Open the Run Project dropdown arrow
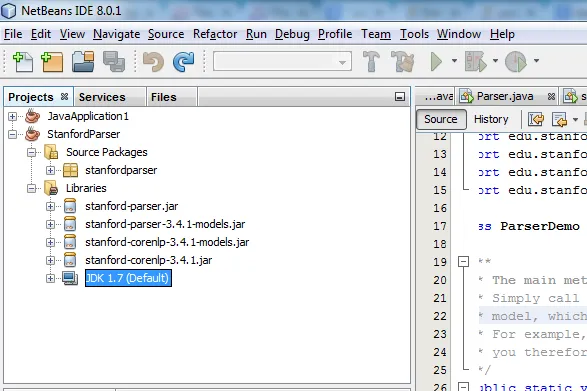 [454, 61]
